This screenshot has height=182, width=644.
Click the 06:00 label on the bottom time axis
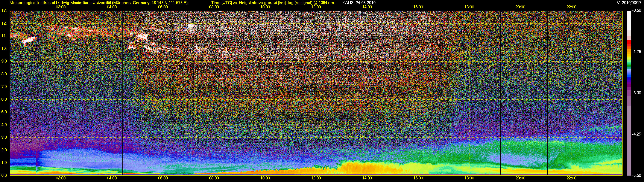tap(163, 178)
